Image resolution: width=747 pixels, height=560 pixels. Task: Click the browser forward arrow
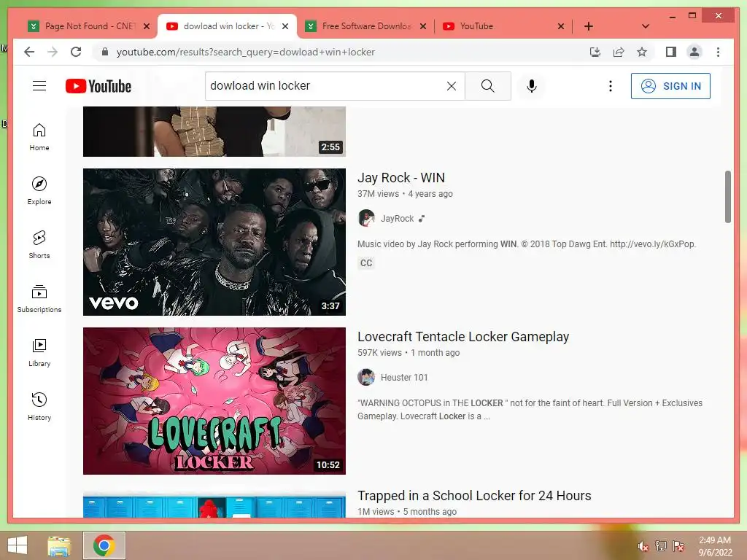pos(53,52)
